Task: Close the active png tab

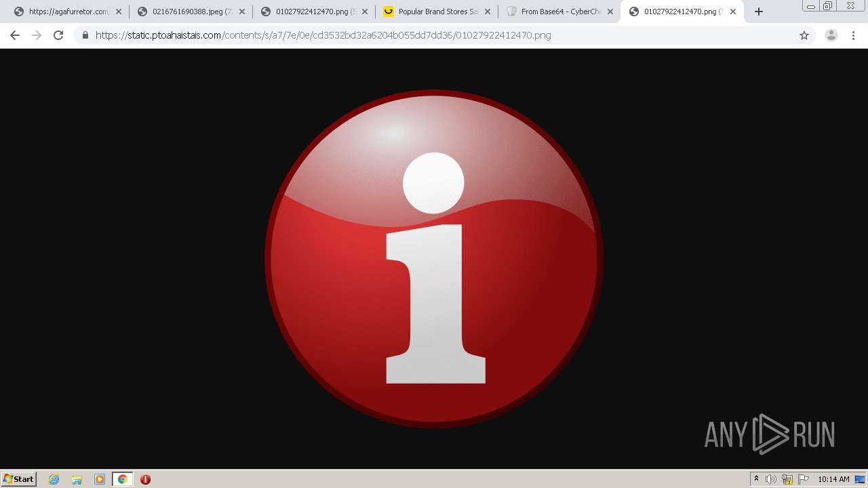Action: coord(732,12)
